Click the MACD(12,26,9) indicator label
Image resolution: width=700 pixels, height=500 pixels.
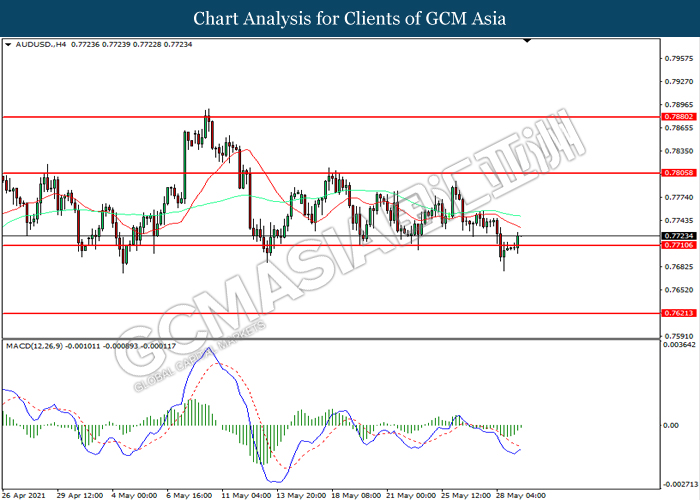(x=35, y=346)
